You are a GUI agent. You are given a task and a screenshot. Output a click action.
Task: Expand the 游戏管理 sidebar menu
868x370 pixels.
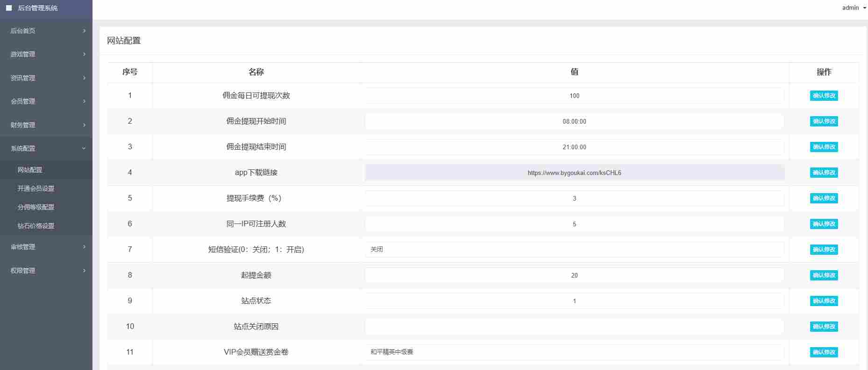(46, 54)
